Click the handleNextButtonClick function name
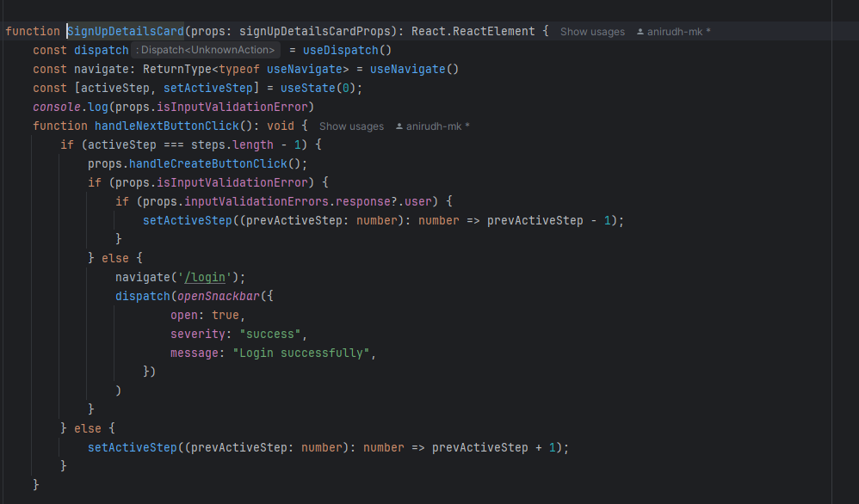The height and width of the screenshot is (504, 859). click(166, 126)
